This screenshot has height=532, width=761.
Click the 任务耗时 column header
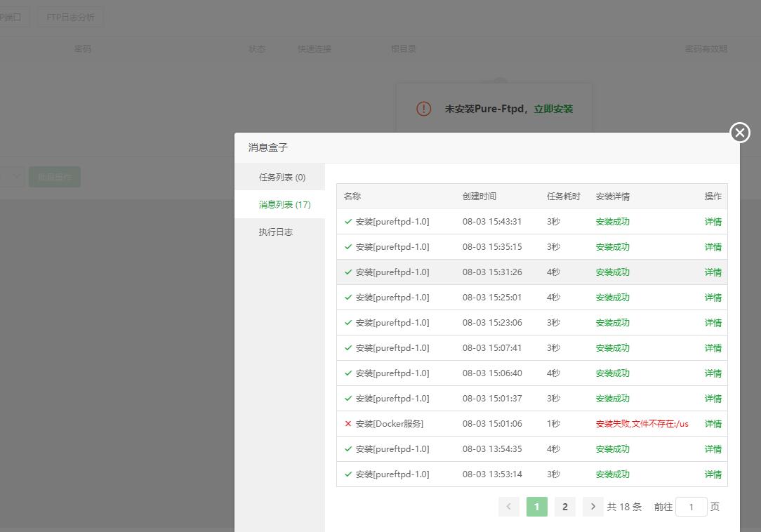(x=564, y=196)
